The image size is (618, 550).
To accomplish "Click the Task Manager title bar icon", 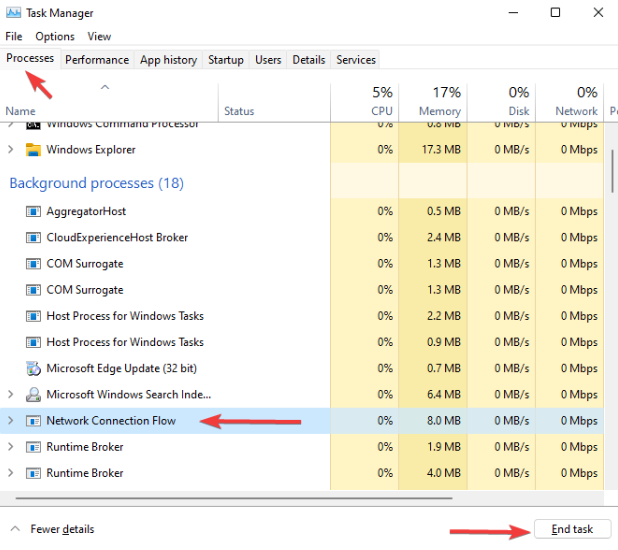I will point(13,13).
